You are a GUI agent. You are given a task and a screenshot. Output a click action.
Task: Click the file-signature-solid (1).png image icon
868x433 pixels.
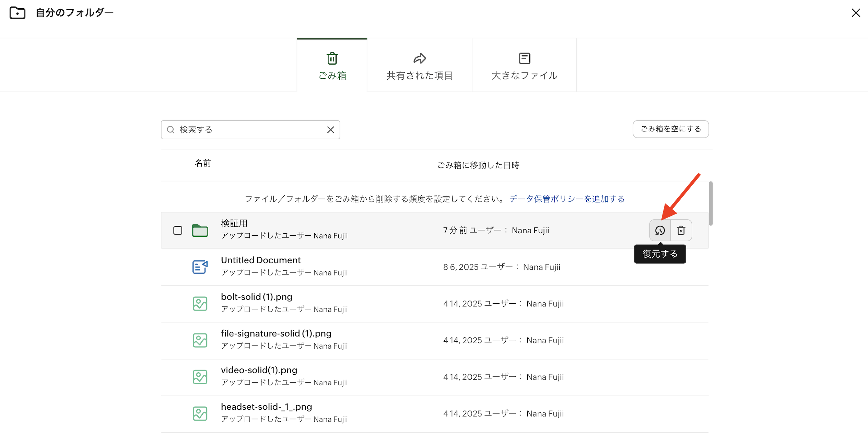(200, 340)
